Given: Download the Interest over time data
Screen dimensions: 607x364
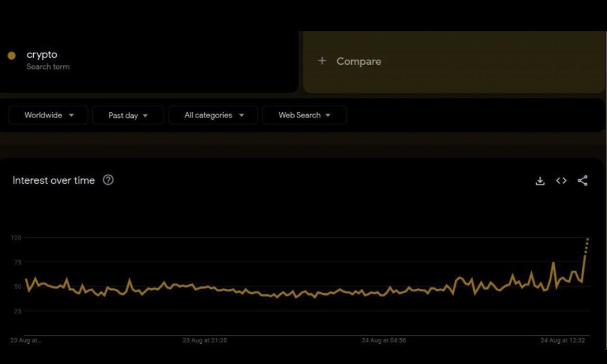Looking at the screenshot, I should tap(540, 181).
